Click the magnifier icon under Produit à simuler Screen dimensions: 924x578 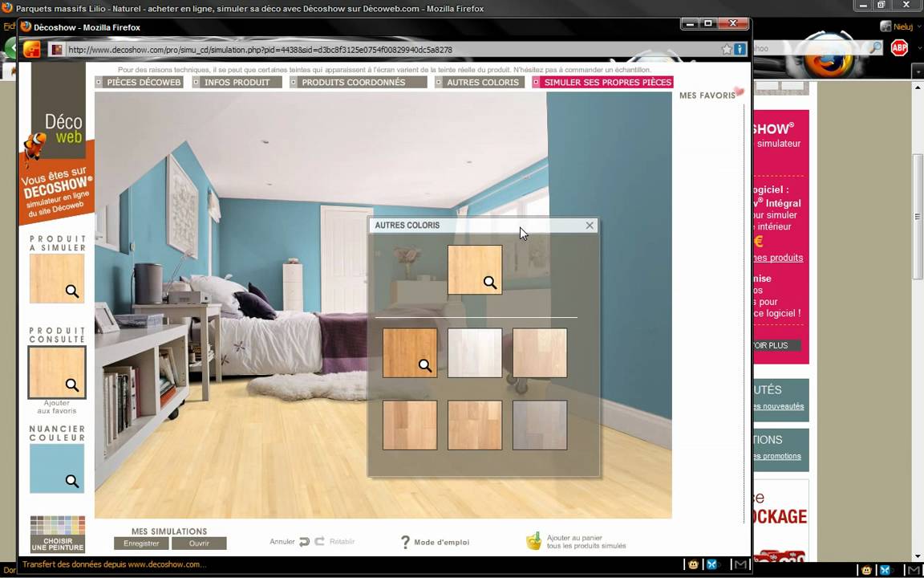pos(72,291)
